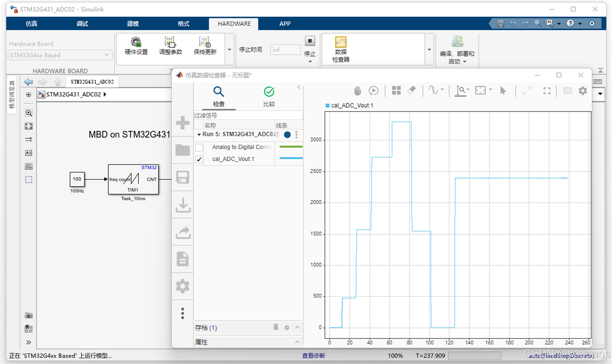
Task: Collapse the Run 5 tree node
Action: tap(199, 135)
